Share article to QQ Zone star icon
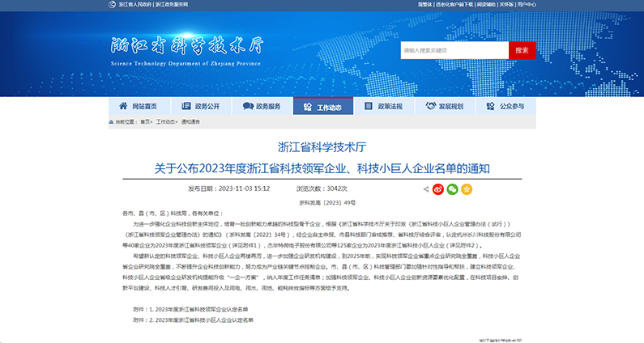 click(467, 189)
